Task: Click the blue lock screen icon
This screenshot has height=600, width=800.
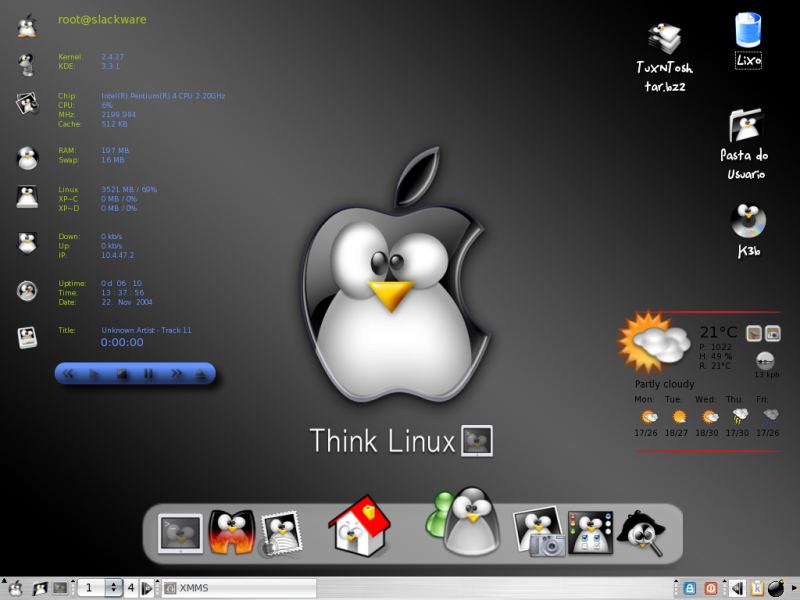Action: (689, 588)
